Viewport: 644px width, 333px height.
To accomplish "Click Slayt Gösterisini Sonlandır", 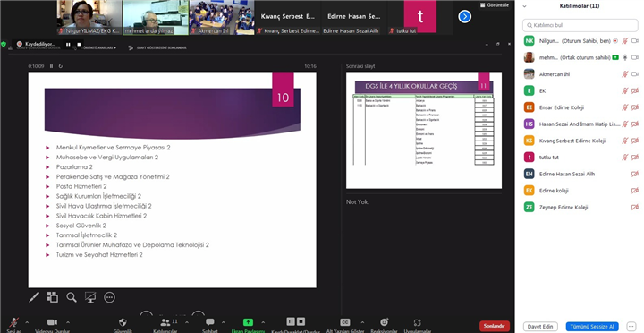I will click(157, 47).
